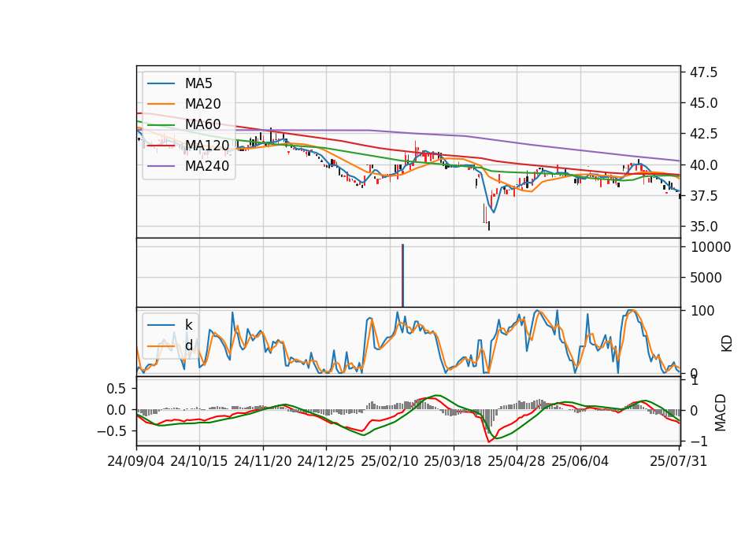
Task: Click the 5000 volume axis label
Action: (x=706, y=278)
